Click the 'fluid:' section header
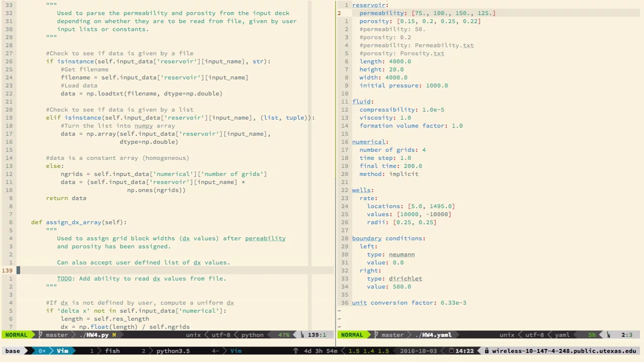This screenshot has width=644, height=362. click(363, 102)
